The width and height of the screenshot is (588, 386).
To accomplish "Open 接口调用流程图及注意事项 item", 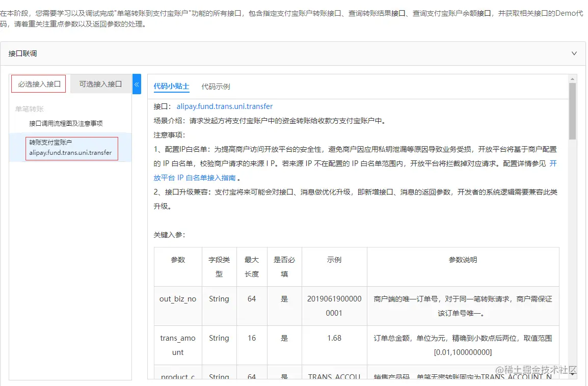I will tap(66, 123).
